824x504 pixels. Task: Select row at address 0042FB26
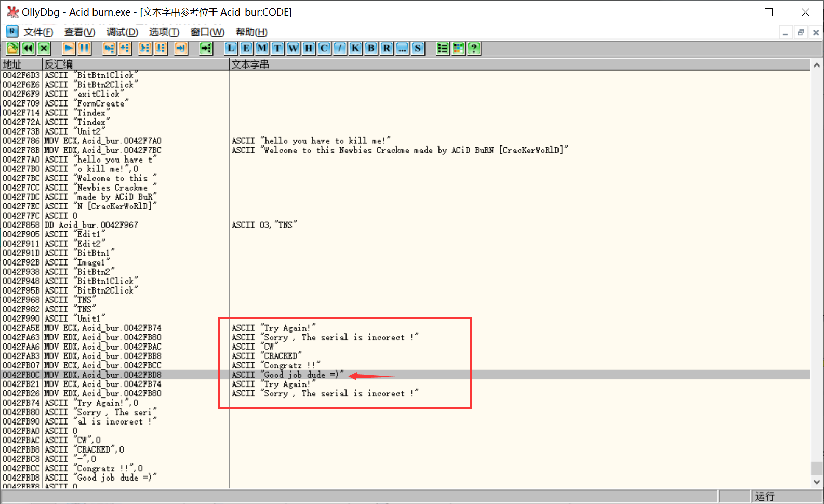coord(405,393)
